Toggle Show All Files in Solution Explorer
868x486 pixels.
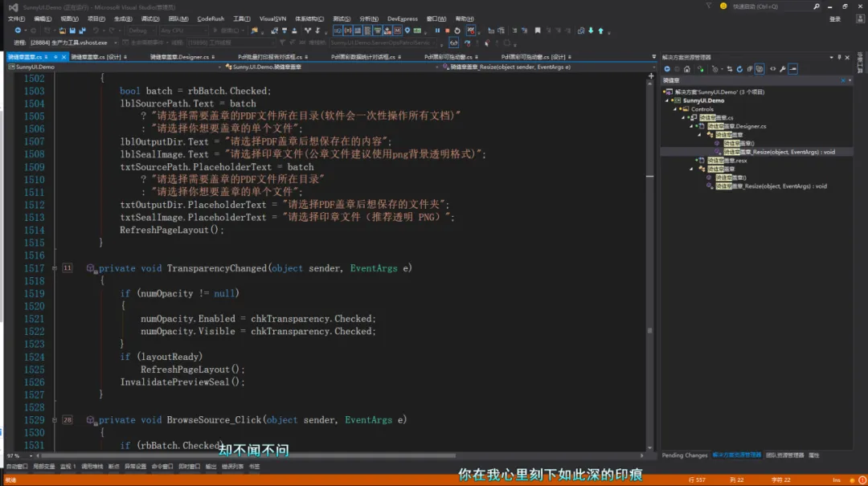click(759, 69)
